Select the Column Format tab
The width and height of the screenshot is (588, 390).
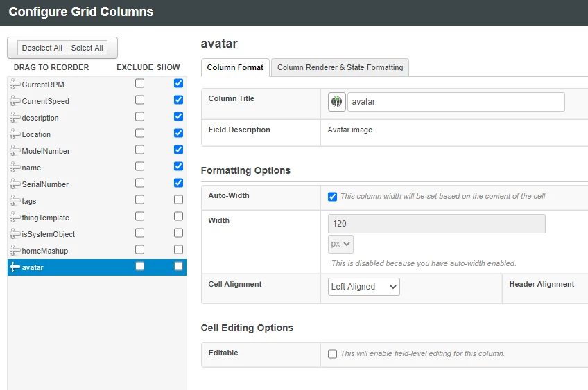235,67
